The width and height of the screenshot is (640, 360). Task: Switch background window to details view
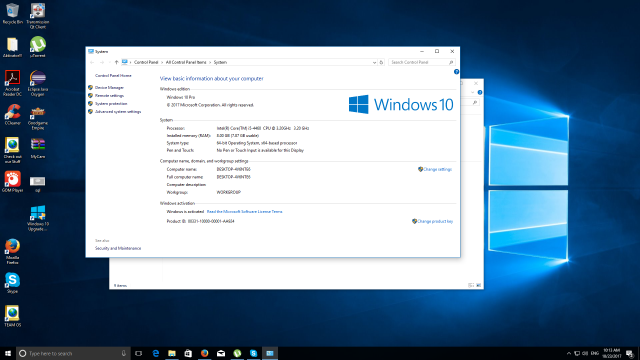(471, 285)
